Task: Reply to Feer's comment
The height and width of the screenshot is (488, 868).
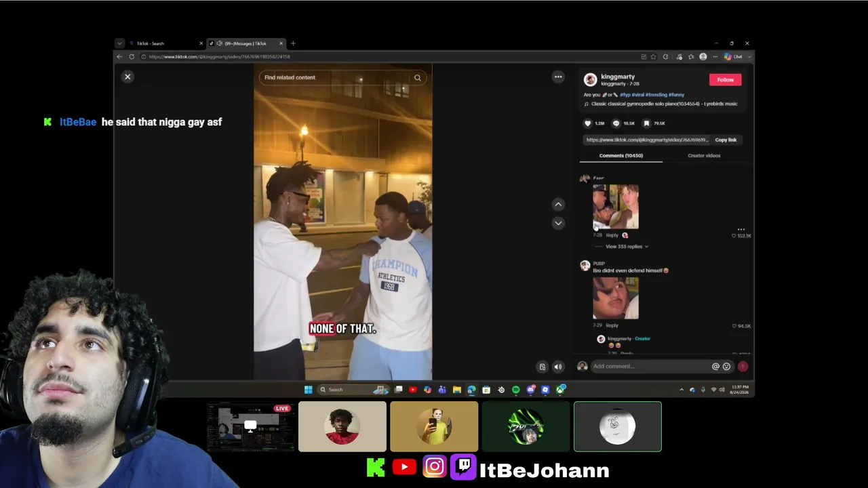Action: click(612, 235)
